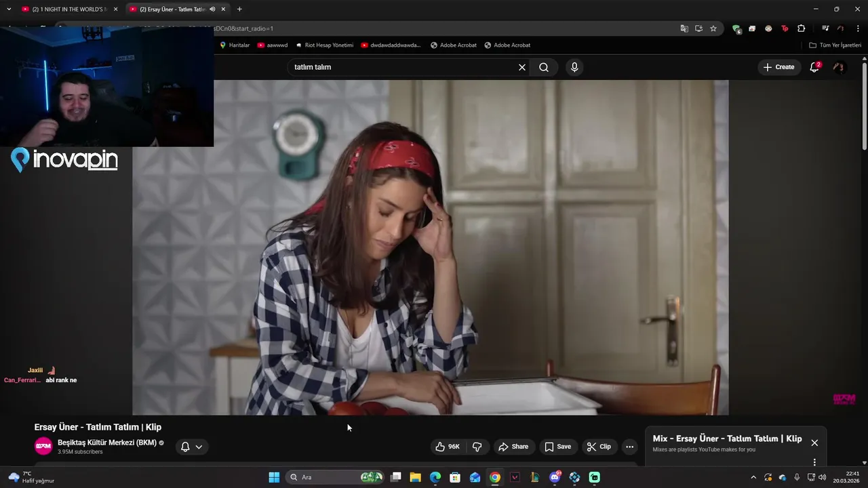Open Task View in the taskbar

pos(396,477)
